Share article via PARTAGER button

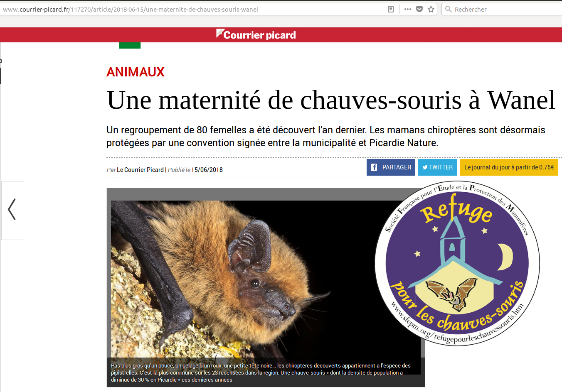(391, 167)
